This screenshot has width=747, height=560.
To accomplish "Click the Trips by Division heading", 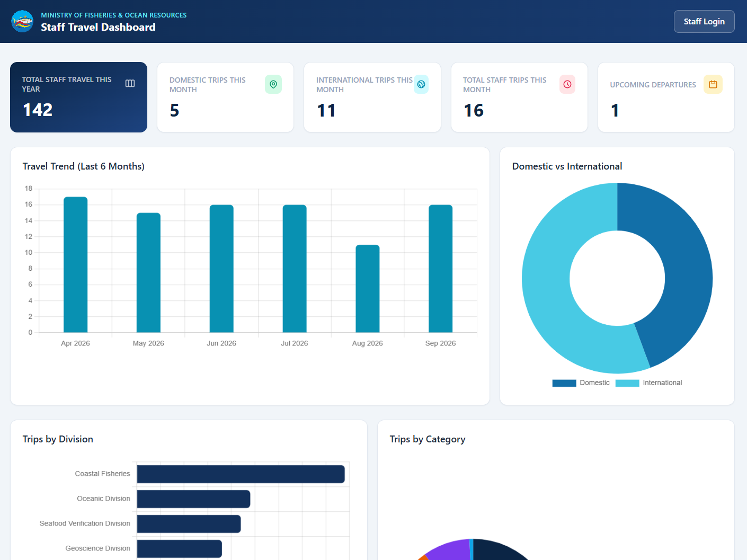I will pos(58,439).
